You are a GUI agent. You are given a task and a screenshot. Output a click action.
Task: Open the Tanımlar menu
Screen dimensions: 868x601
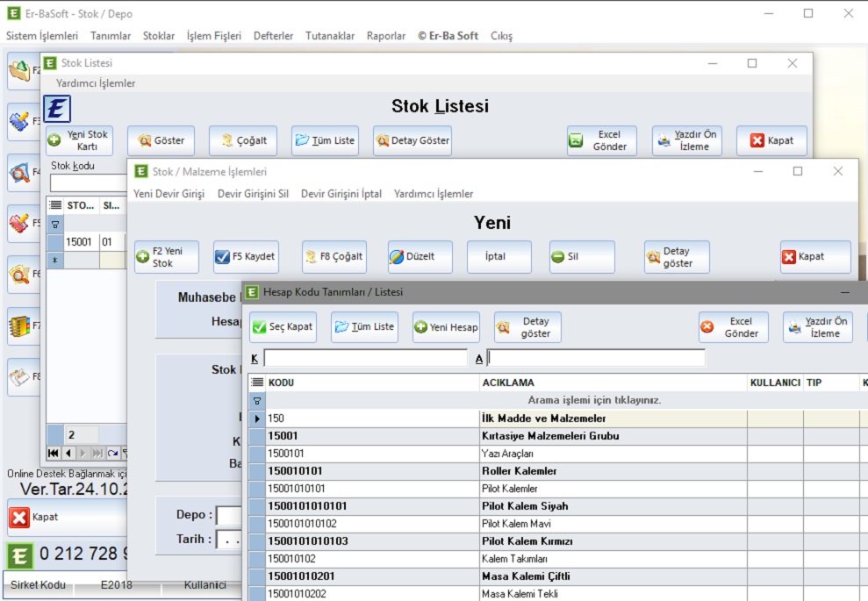tap(111, 36)
